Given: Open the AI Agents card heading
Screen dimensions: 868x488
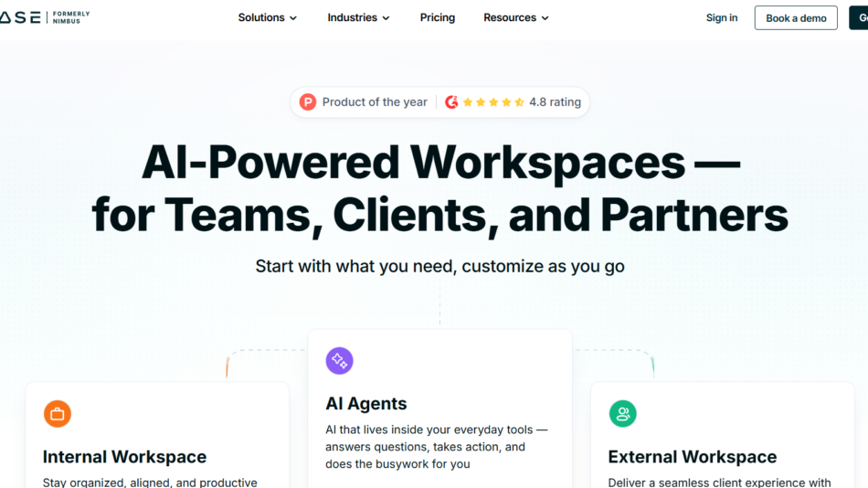Looking at the screenshot, I should [366, 403].
